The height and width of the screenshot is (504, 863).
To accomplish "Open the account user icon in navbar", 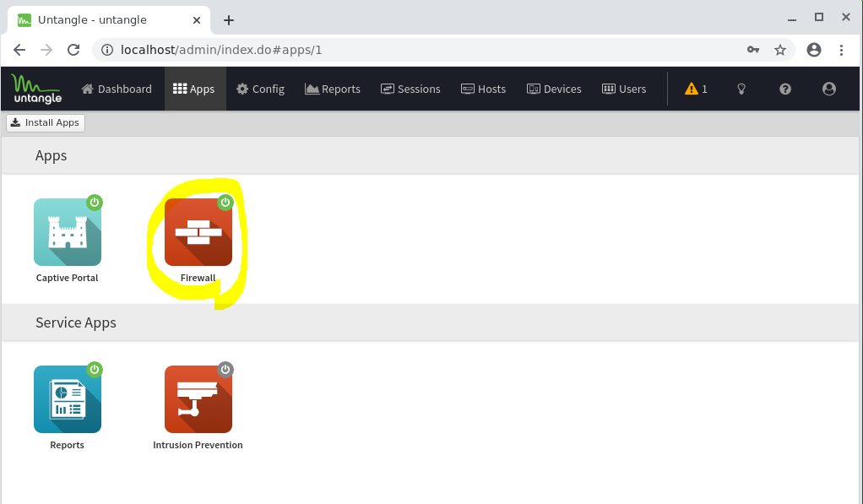I will tap(829, 89).
